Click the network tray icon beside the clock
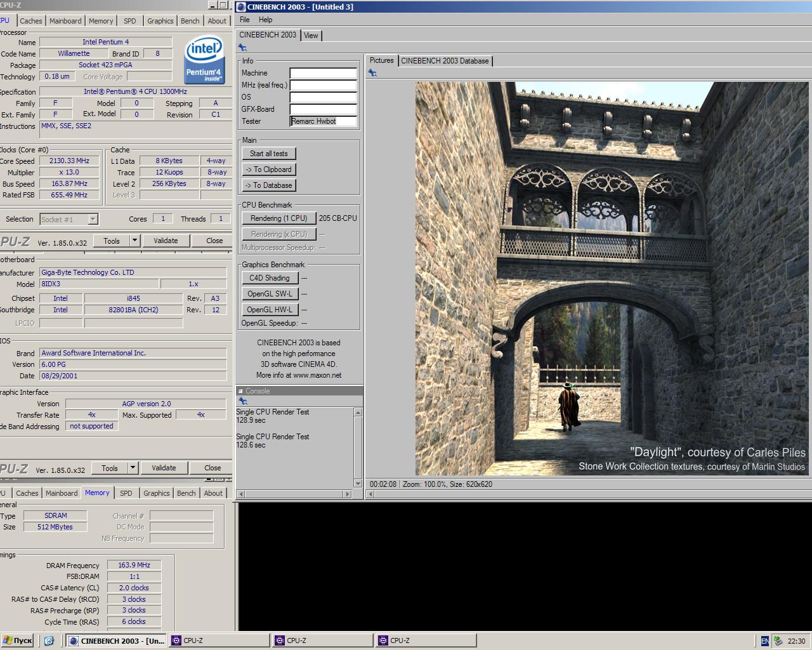 (x=778, y=640)
